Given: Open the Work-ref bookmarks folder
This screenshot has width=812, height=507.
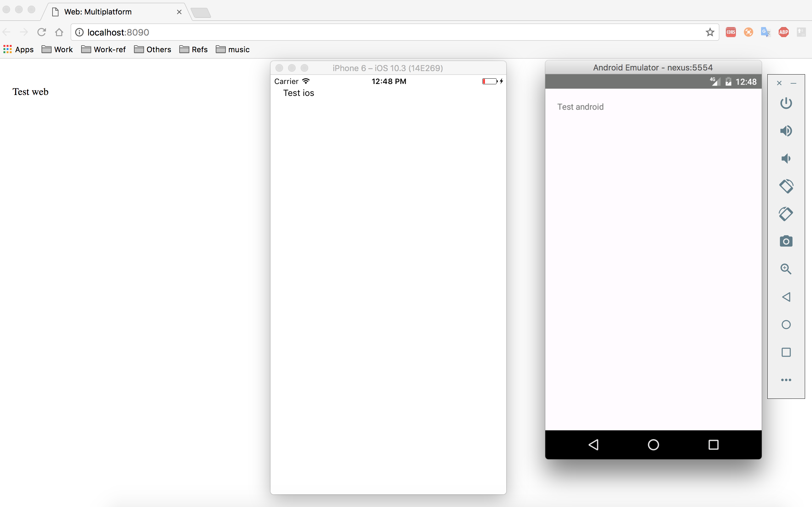Looking at the screenshot, I should [103, 50].
